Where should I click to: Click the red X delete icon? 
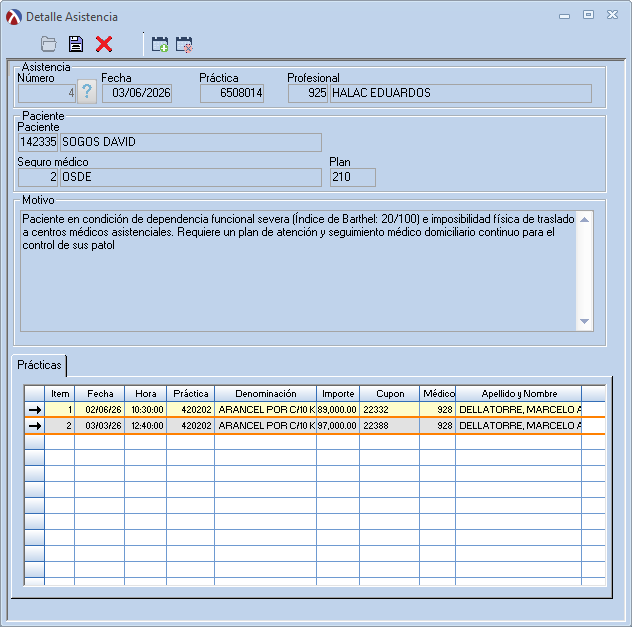(x=104, y=44)
